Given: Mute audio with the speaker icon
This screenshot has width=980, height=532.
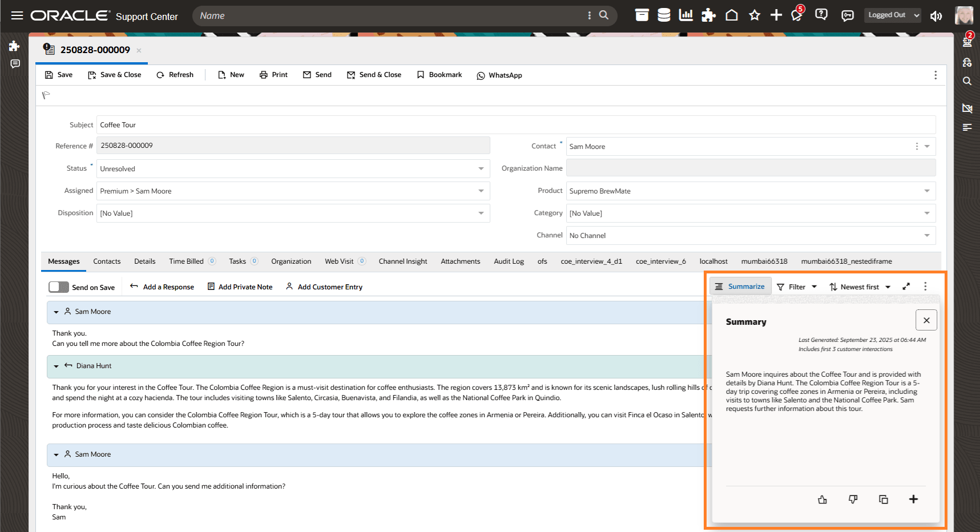Looking at the screenshot, I should pos(936,17).
